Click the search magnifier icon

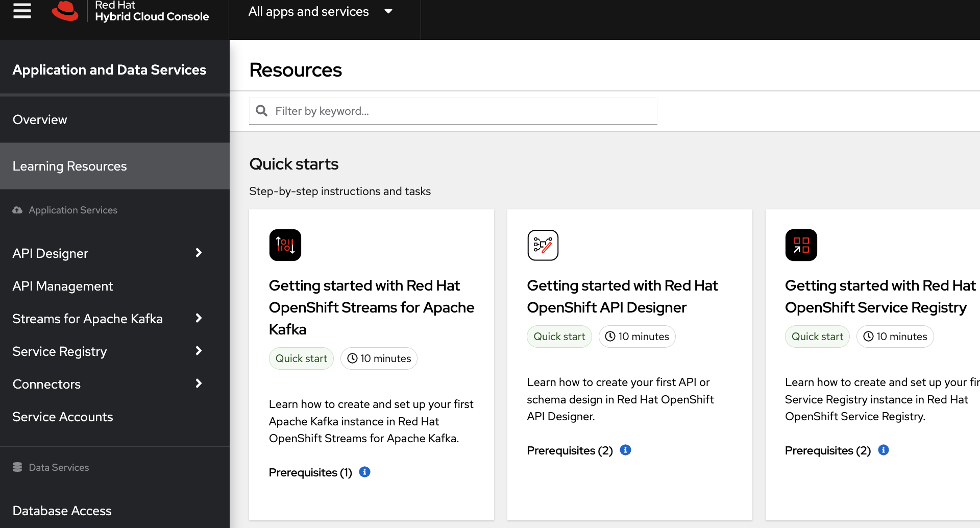pyautogui.click(x=261, y=111)
